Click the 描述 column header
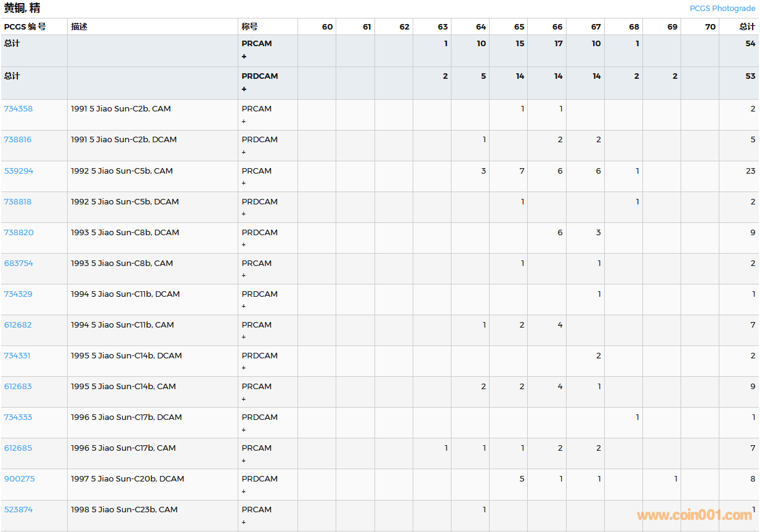 [x=79, y=27]
